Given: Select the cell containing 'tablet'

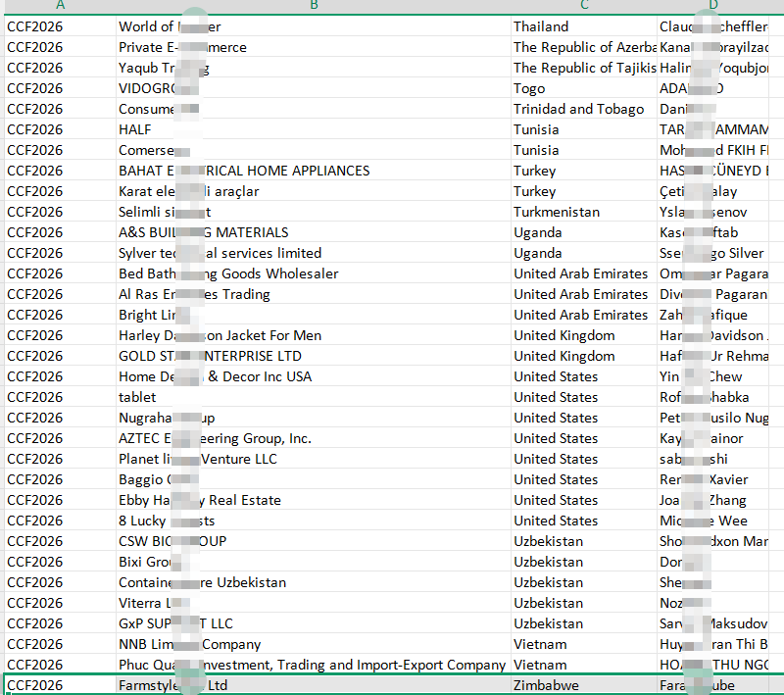Looking at the screenshot, I should [137, 397].
